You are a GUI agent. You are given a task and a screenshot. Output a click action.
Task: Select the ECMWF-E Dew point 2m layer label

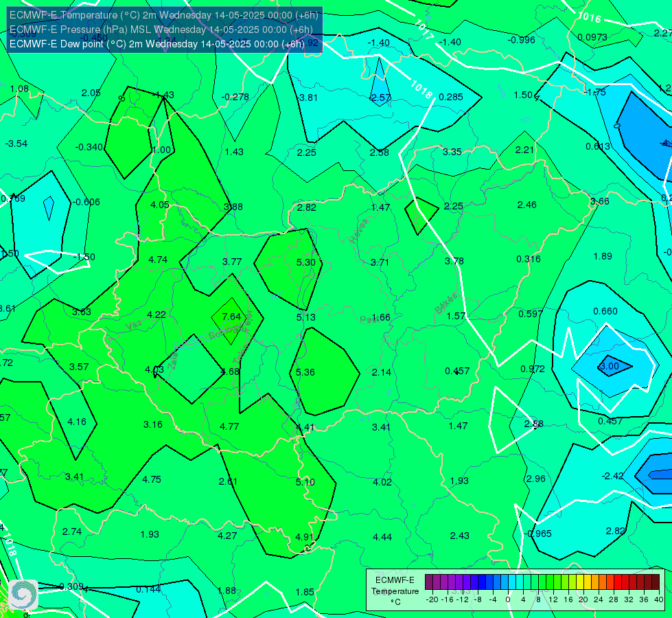tap(157, 44)
